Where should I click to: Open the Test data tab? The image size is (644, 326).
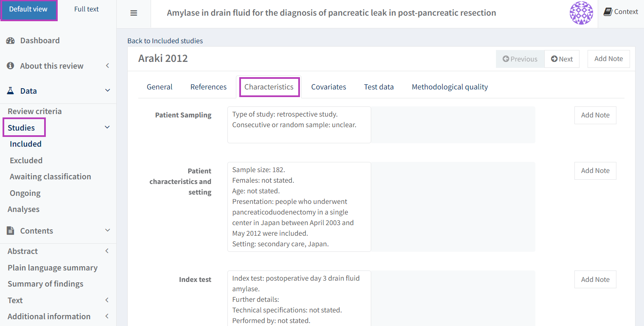378,87
